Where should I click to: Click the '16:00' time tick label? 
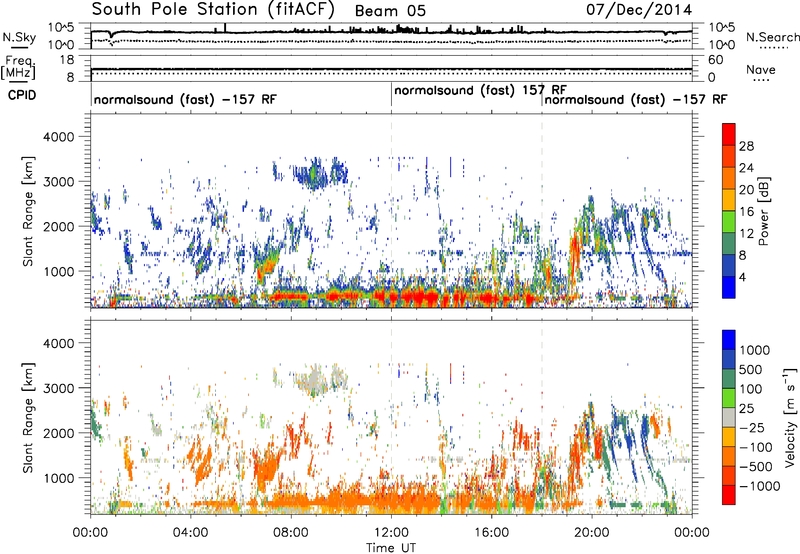(x=491, y=533)
